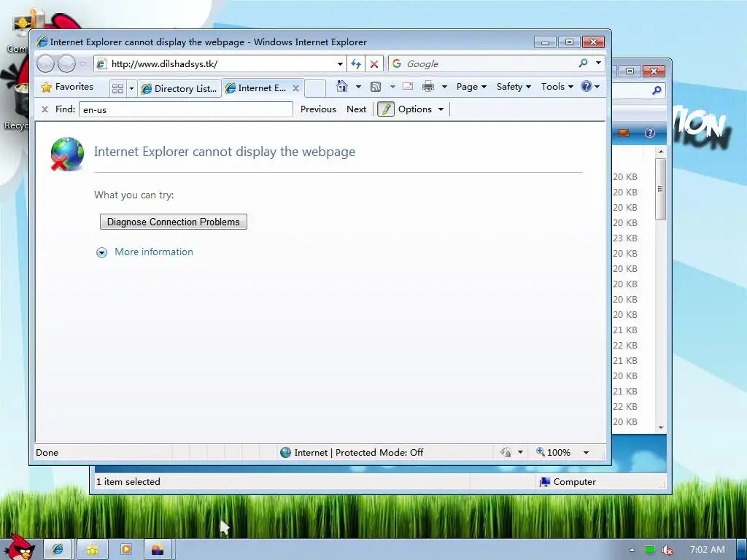Open the folder Explorer taskbar icon
The image size is (747, 560).
click(x=93, y=550)
